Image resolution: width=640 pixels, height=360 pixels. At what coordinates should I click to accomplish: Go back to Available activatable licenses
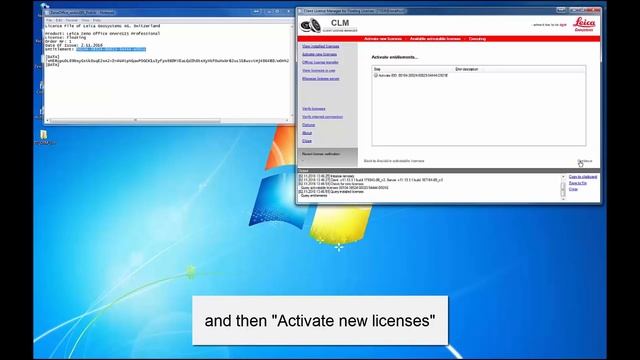394,161
